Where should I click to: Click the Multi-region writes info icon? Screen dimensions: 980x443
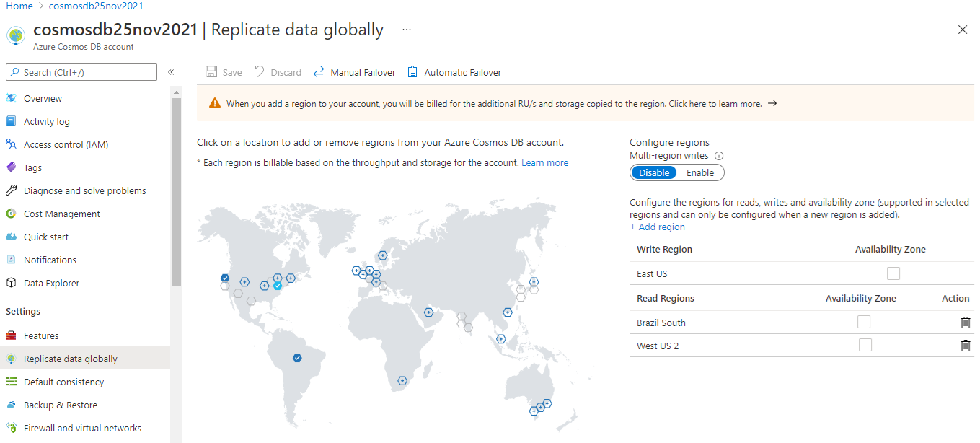pyautogui.click(x=719, y=156)
